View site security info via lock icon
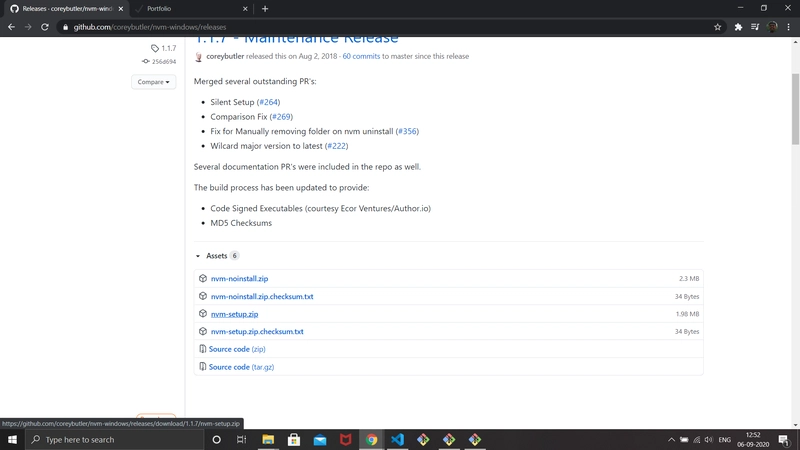The width and height of the screenshot is (800, 450). (65, 27)
